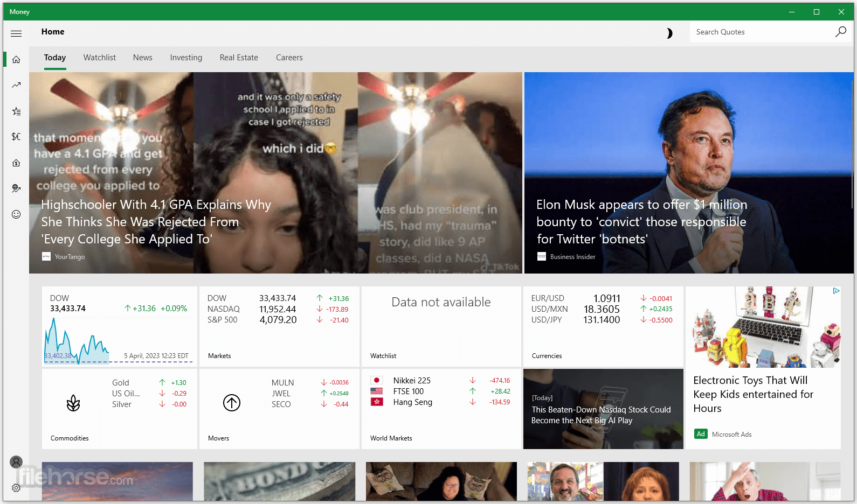Click the US flag beside FTSE 100

[x=377, y=391]
